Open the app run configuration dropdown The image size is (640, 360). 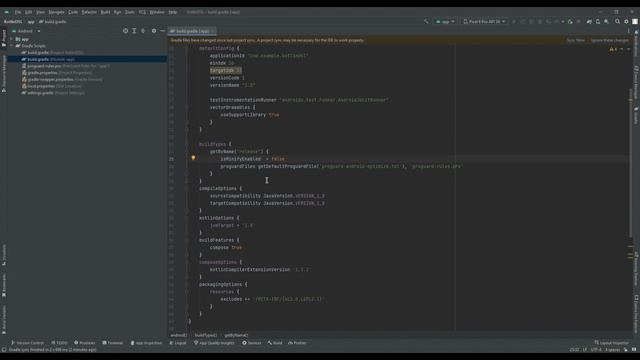click(445, 21)
